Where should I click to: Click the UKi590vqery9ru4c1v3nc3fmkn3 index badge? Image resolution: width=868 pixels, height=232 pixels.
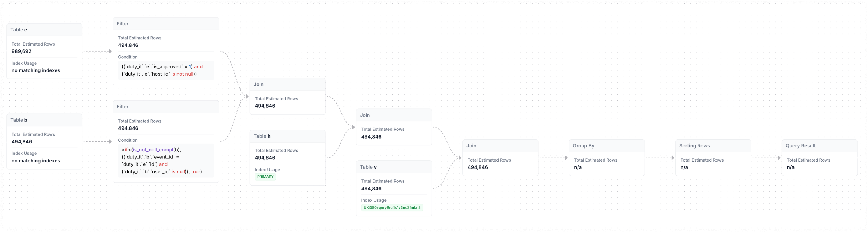tap(392, 207)
